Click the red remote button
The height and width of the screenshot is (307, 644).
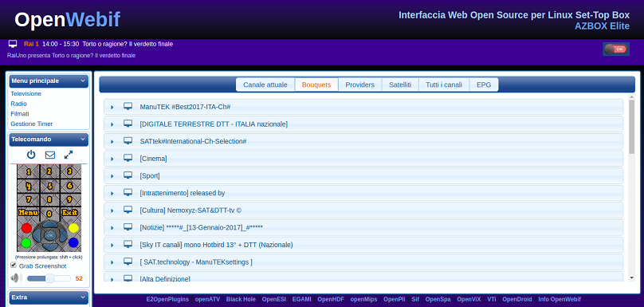pos(26,228)
